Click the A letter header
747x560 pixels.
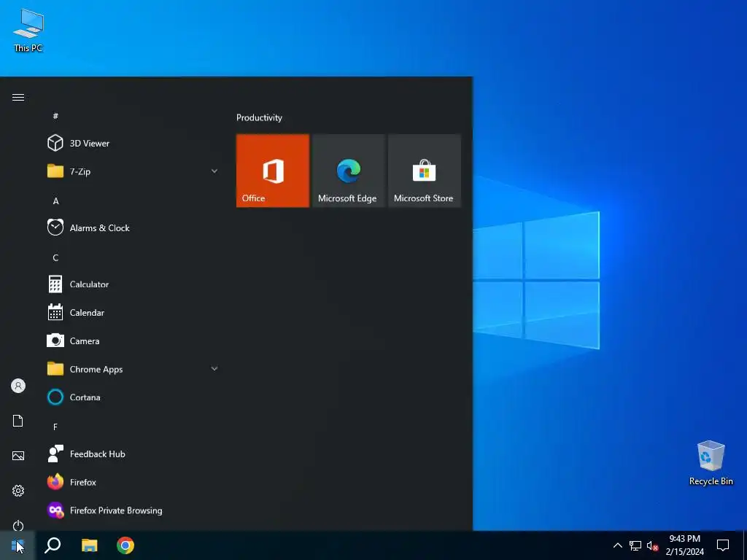[55, 201]
